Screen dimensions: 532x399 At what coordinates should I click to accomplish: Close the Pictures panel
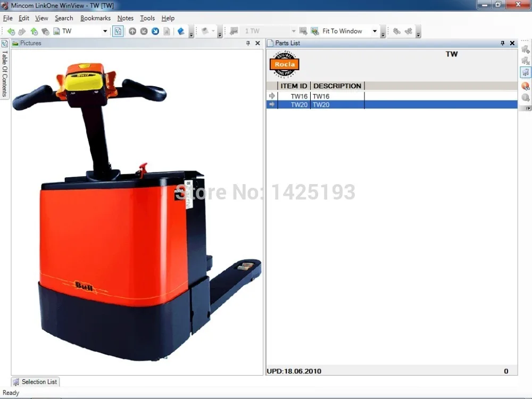257,43
